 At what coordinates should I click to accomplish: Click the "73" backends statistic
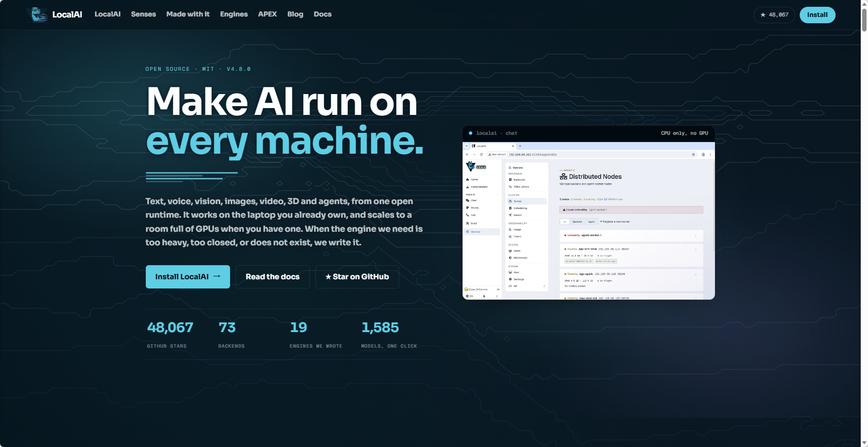(227, 328)
